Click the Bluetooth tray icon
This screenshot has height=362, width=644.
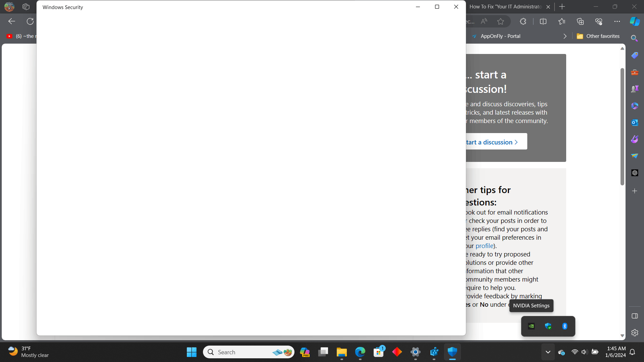coord(565,326)
